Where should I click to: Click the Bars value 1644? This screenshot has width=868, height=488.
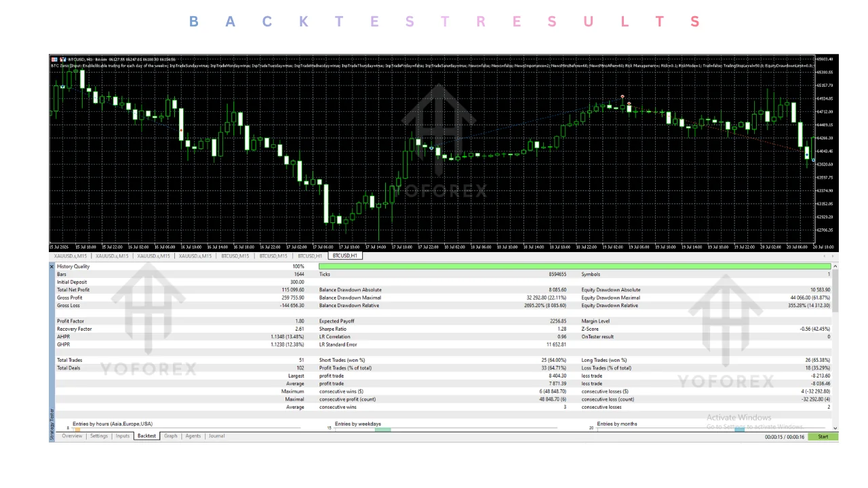coord(300,274)
